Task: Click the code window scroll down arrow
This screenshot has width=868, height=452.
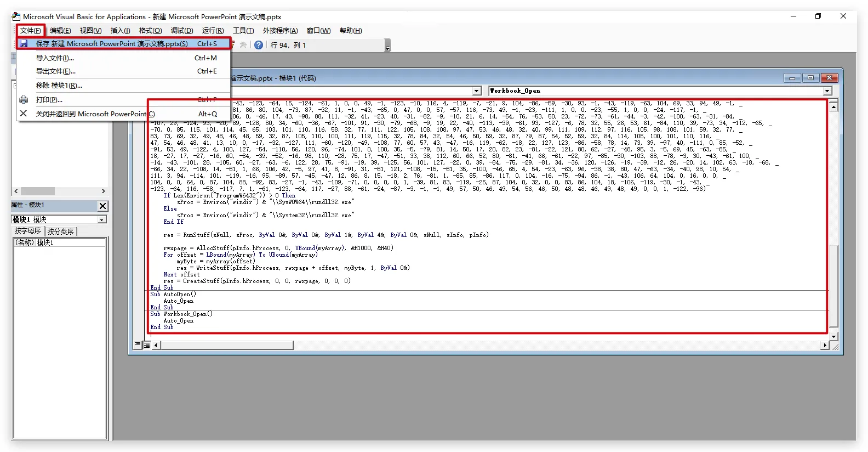Action: point(833,336)
